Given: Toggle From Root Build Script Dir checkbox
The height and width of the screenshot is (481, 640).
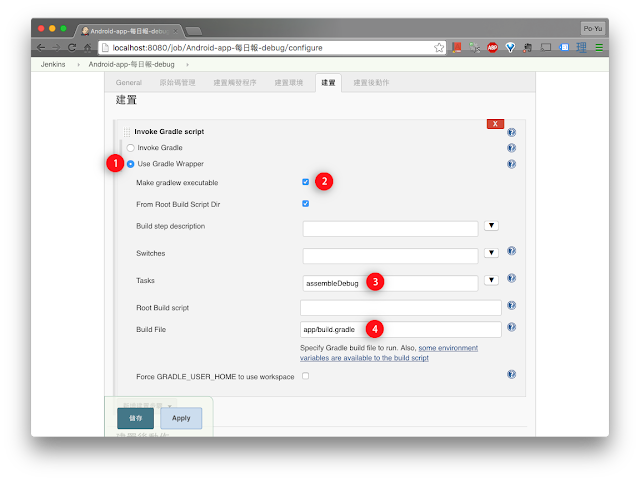Looking at the screenshot, I should coord(305,204).
